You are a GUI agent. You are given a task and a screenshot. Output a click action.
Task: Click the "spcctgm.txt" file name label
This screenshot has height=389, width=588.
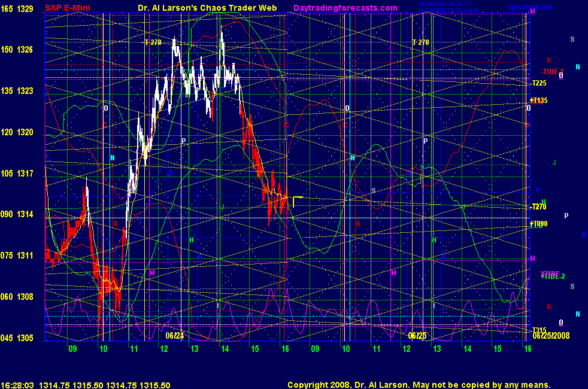click(531, 7)
